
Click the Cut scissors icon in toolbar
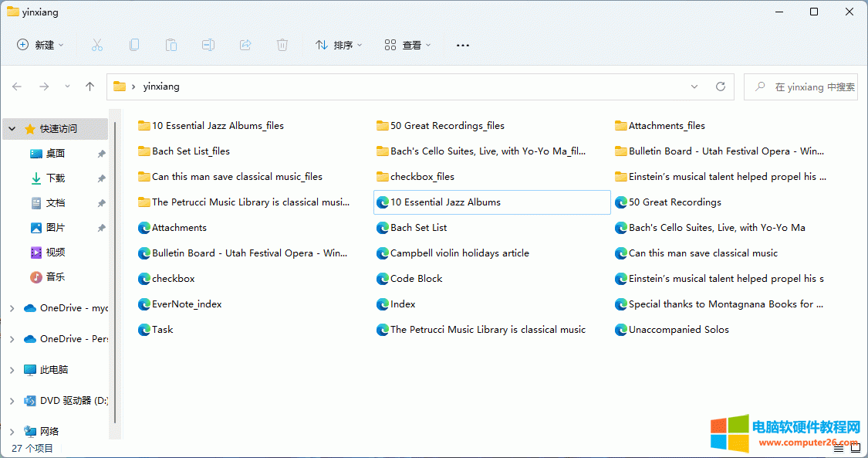[x=97, y=45]
